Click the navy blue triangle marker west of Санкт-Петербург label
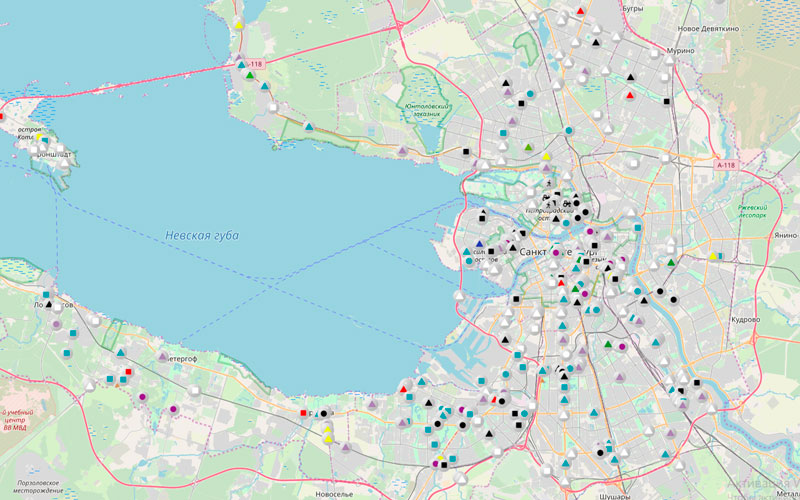Screen dimensions: 800x500 pos(480,244)
